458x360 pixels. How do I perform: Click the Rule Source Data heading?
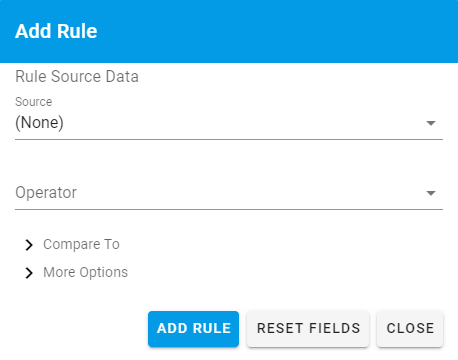[77, 76]
